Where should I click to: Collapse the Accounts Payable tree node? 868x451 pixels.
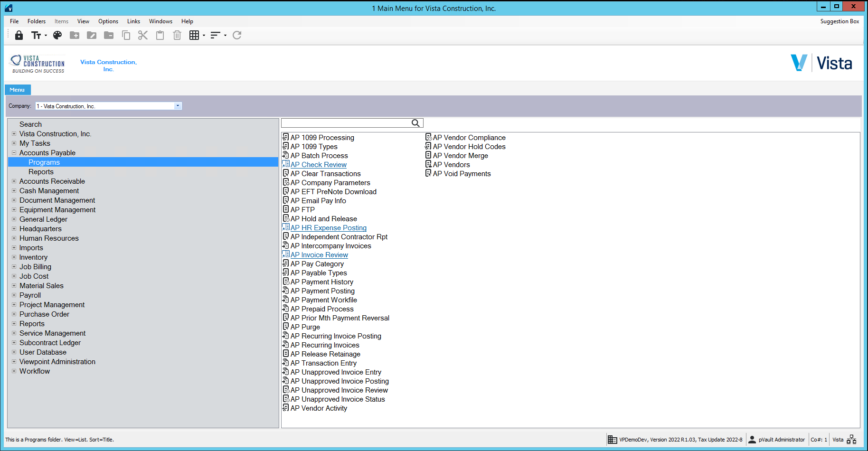click(14, 153)
